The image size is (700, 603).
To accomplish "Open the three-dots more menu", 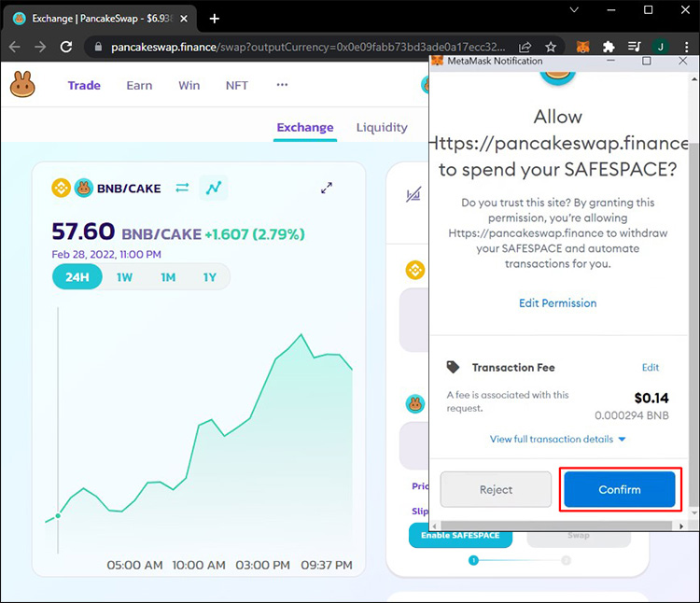I will 282,84.
